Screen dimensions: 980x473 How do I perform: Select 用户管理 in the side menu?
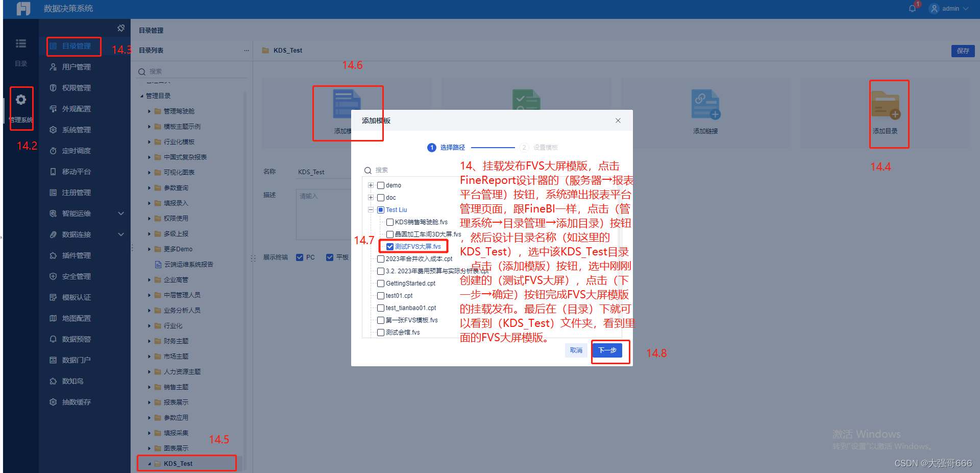(x=77, y=67)
